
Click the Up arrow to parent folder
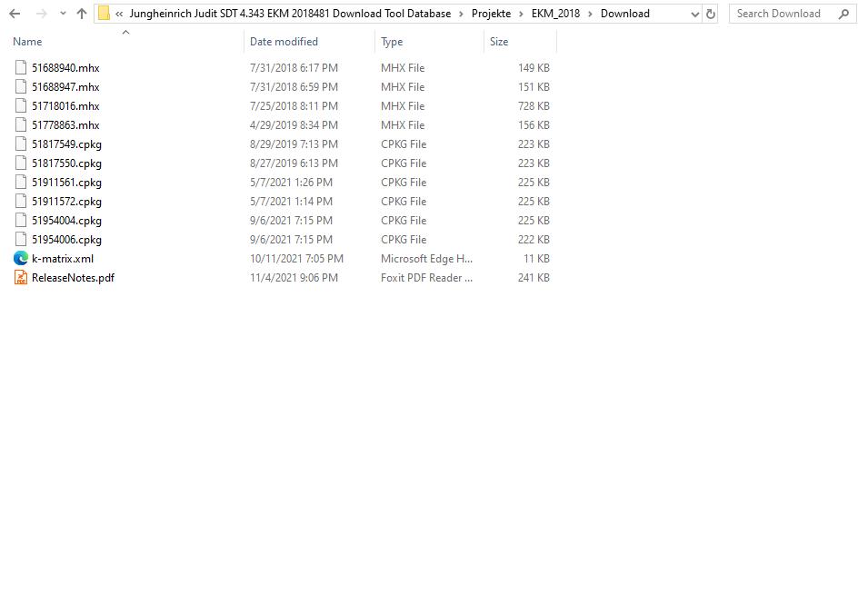pos(81,13)
